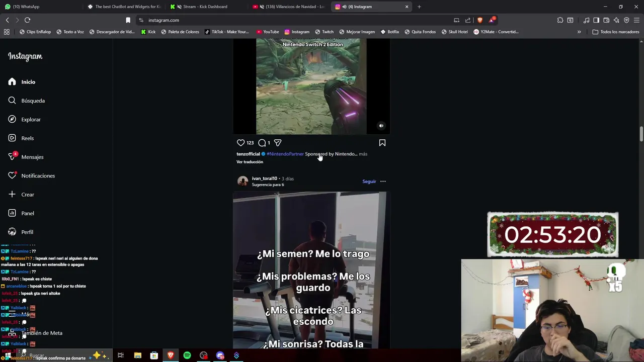
Task: Go back in browser history
Action: point(8,20)
